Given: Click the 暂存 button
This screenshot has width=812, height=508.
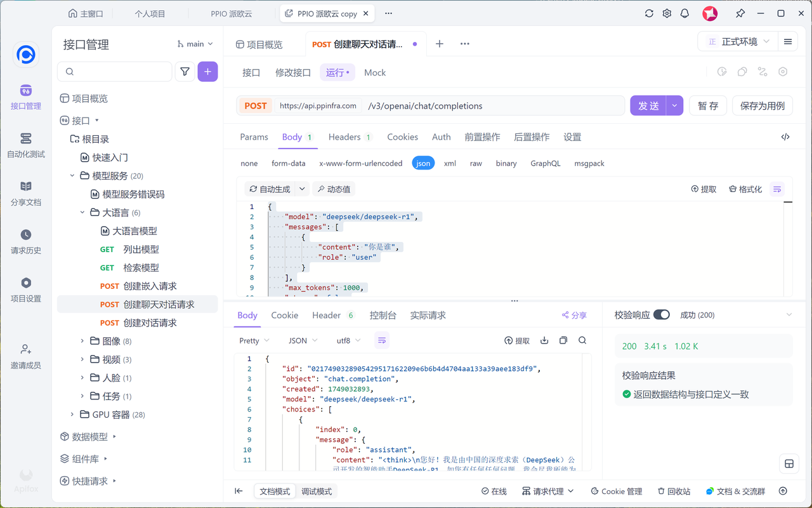Looking at the screenshot, I should pyautogui.click(x=708, y=106).
